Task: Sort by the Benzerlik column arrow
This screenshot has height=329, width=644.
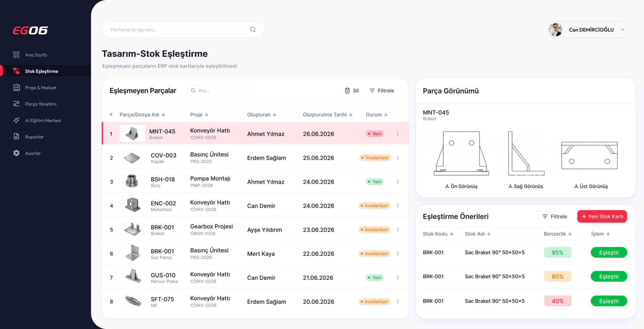Action: 570,234
